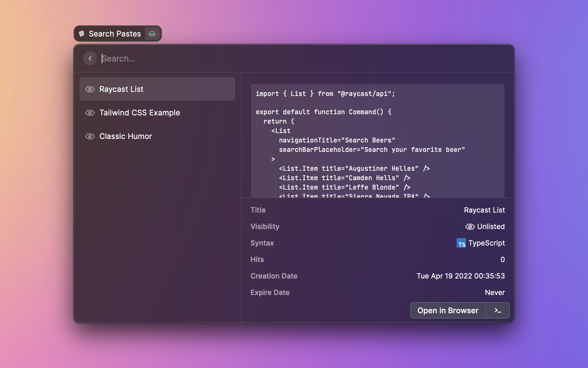Screen dimensions: 588x368
Task: Click the TypeScript TS logo icon
Action: click(461, 243)
